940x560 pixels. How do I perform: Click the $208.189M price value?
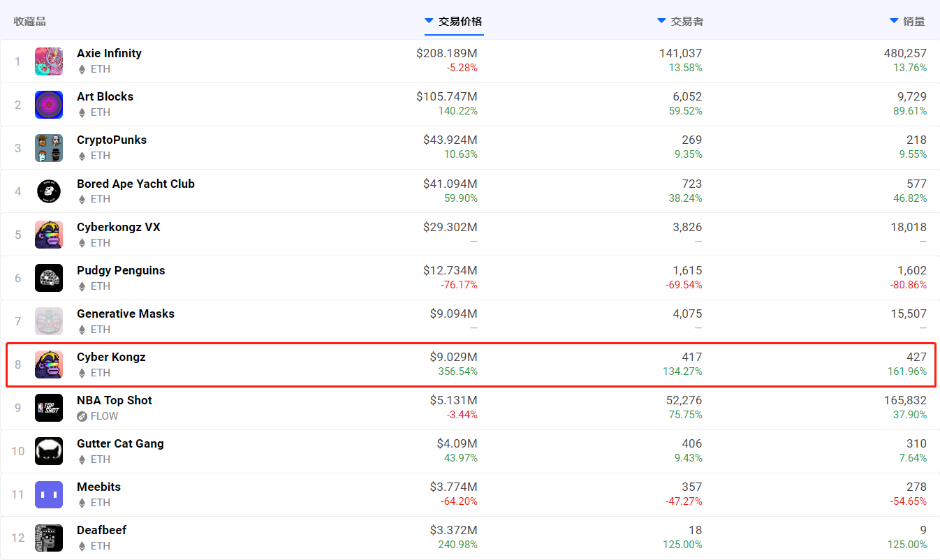tap(447, 53)
